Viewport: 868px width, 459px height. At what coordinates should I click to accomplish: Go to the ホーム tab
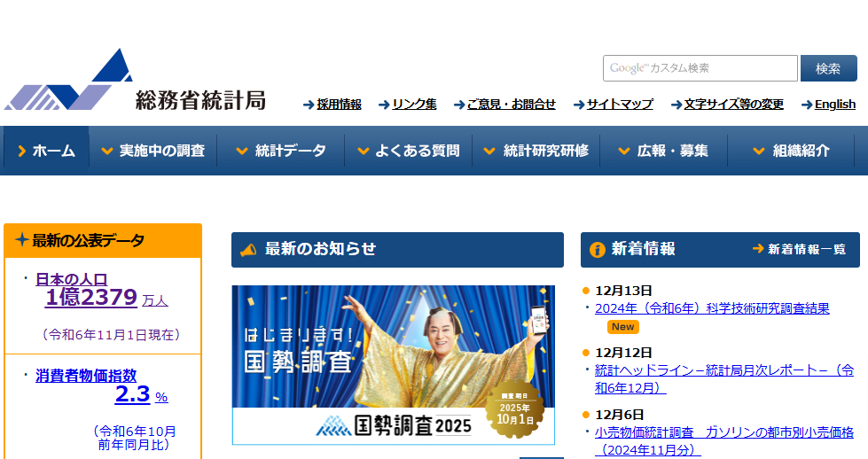[46, 151]
